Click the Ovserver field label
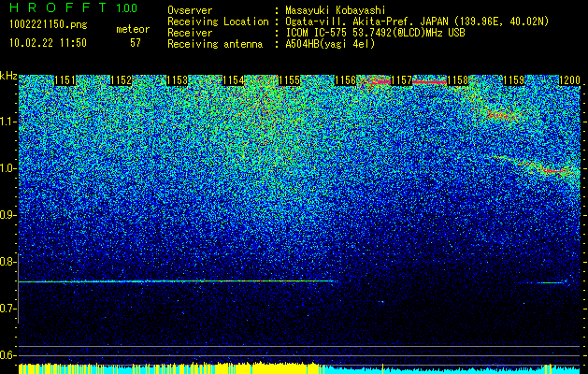 click(190, 10)
